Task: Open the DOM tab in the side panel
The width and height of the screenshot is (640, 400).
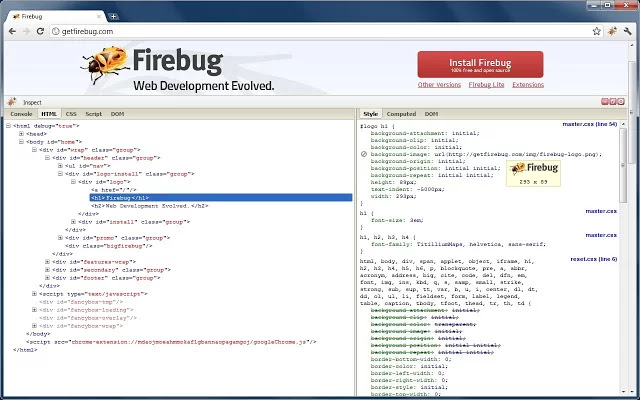Action: [x=431, y=114]
